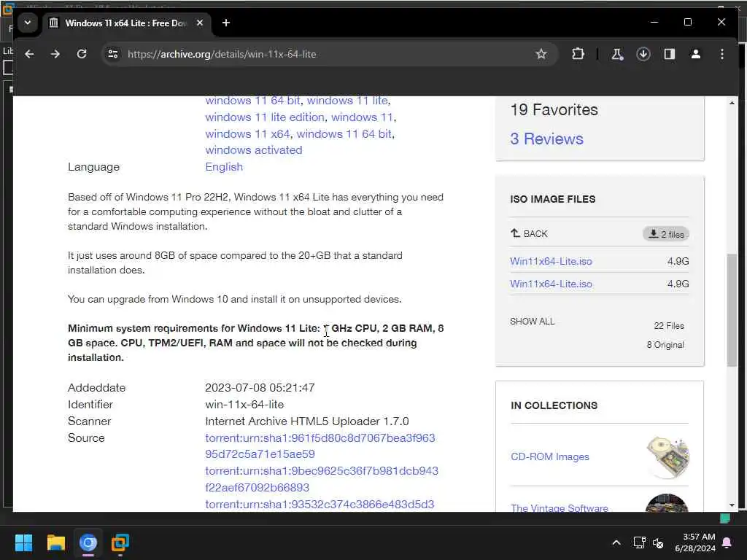This screenshot has height=560, width=747.
Task: Click Chrome icon in taskbar
Action: click(x=88, y=542)
